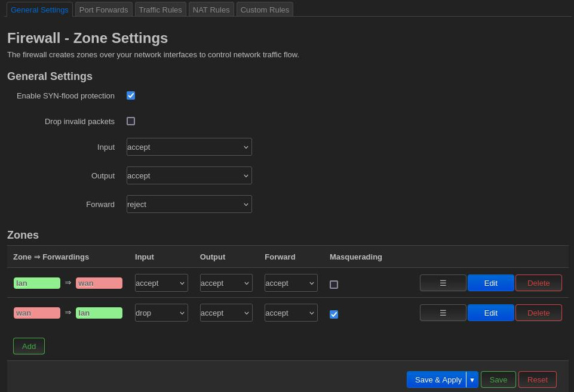Screen dimensions: 574x392
Task: Click the hamburger icon on the wan zone row
Action: (x=443, y=313)
